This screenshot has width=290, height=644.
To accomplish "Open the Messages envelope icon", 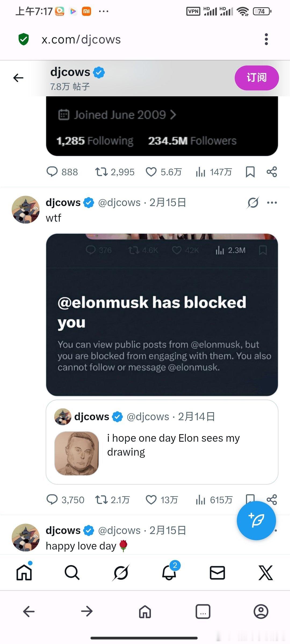I will coord(217,573).
